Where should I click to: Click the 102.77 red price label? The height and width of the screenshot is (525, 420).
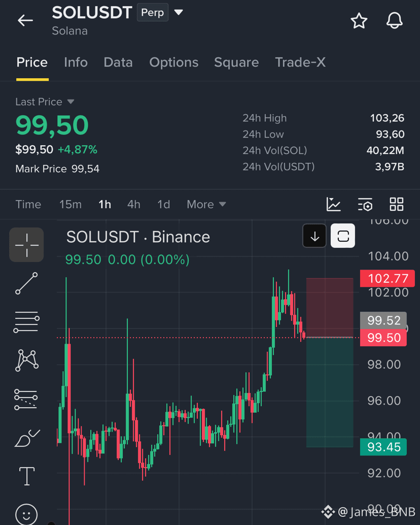(387, 278)
